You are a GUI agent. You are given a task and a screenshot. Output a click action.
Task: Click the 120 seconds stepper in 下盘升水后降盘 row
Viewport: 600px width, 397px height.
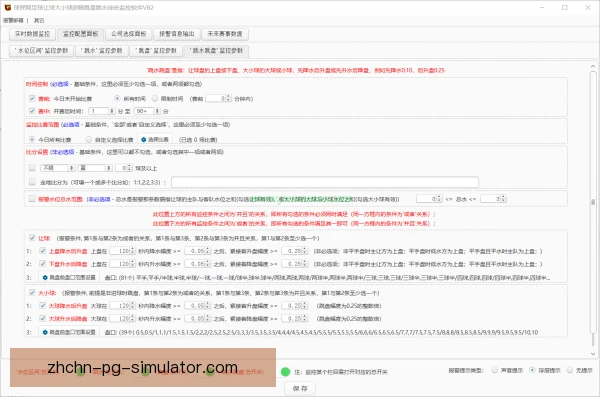point(122,264)
